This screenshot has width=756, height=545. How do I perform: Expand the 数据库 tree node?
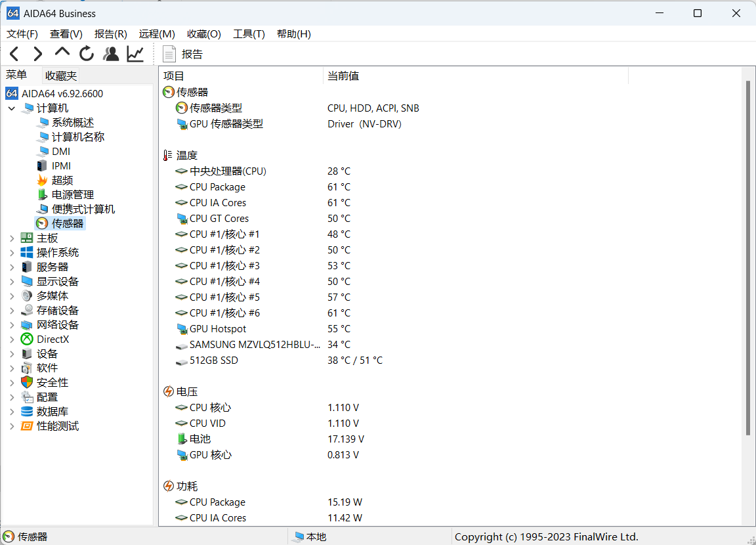(12, 412)
